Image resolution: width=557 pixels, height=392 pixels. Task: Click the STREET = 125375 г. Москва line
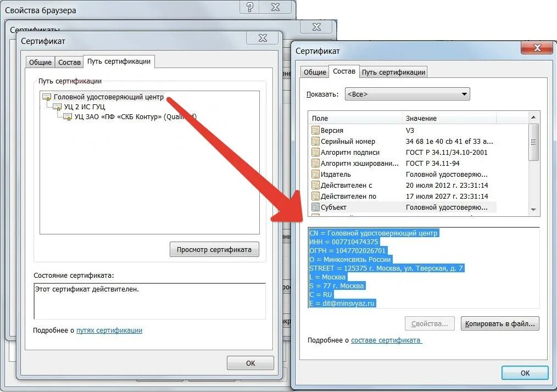387,268
